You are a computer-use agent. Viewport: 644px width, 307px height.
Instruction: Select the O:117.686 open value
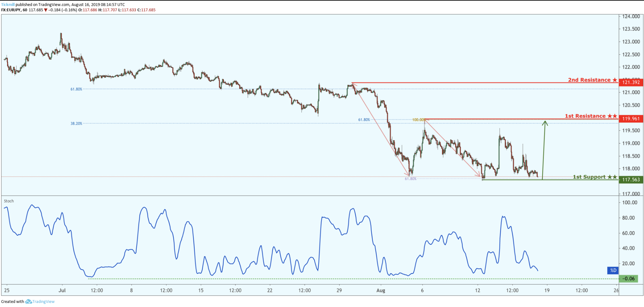point(88,10)
